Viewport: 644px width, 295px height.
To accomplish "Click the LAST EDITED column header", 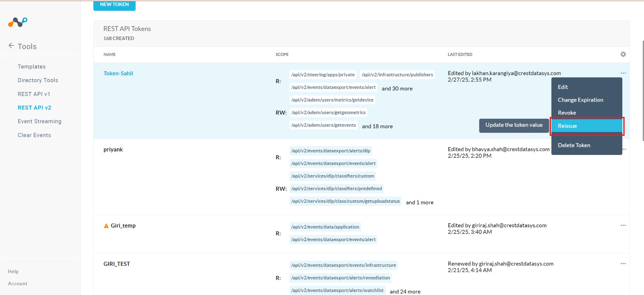I will (460, 54).
